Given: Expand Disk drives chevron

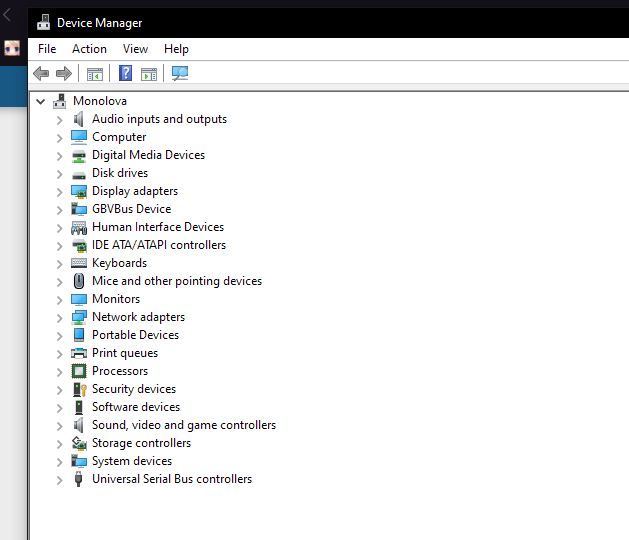Looking at the screenshot, I should (59, 174).
